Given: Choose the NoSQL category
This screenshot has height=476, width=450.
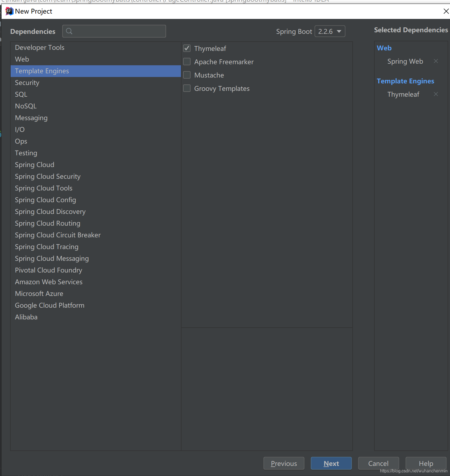Looking at the screenshot, I should click(x=96, y=106).
